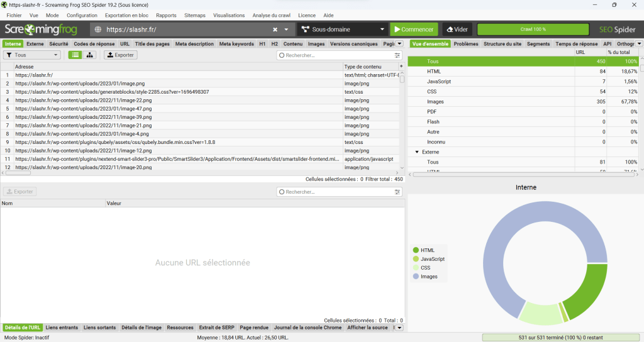This screenshot has width=644, height=342.
Task: Switch to tree view mode
Action: pyautogui.click(x=90, y=55)
